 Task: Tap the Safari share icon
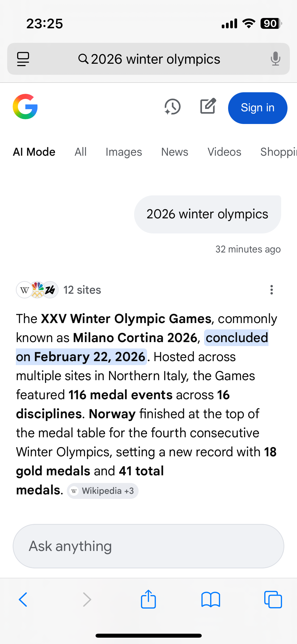[148, 599]
